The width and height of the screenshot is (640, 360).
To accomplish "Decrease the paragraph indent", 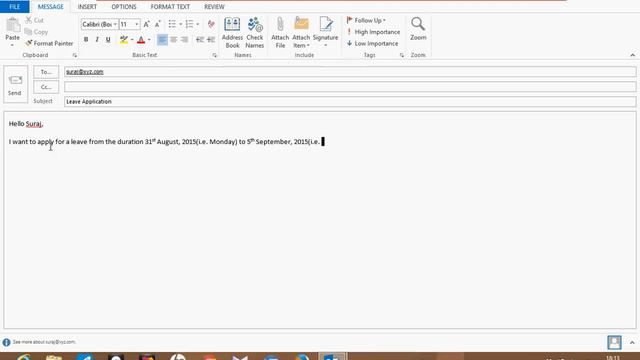I will pos(200,40).
